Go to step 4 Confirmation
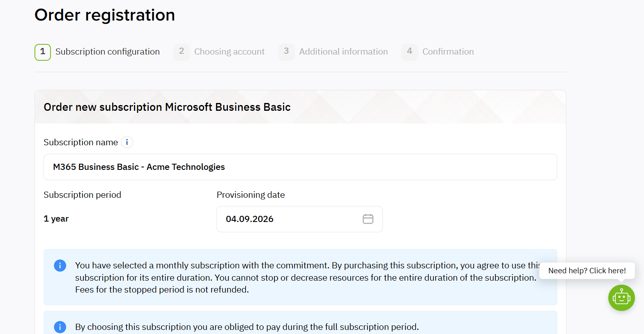The height and width of the screenshot is (334, 644). click(x=438, y=52)
